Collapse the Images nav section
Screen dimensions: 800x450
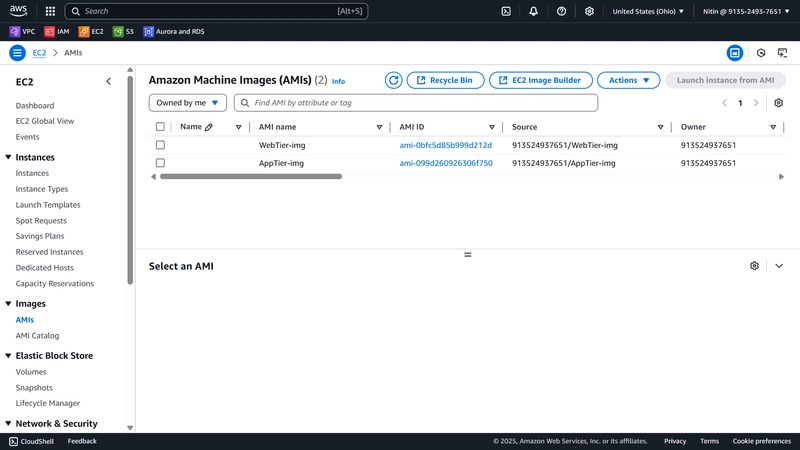tap(8, 304)
